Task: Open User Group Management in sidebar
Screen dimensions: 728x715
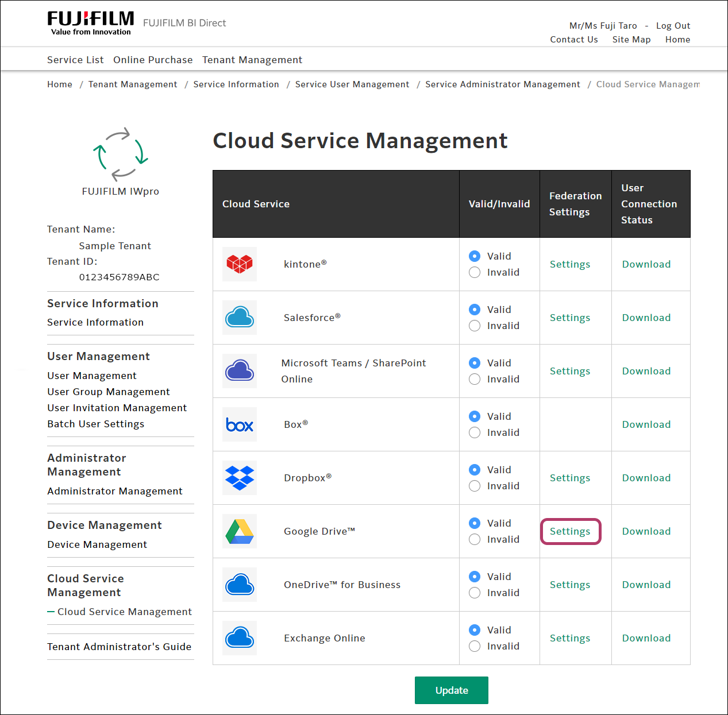Action: tap(109, 392)
